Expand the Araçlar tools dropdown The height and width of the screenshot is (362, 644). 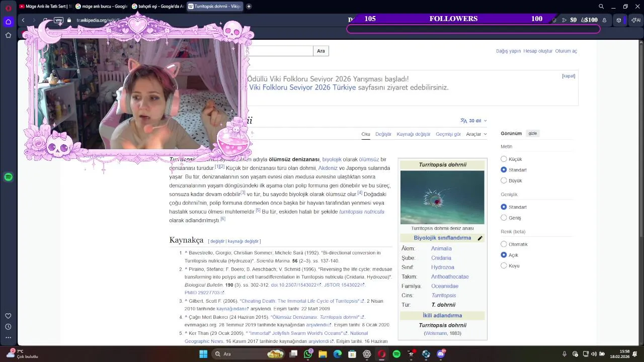(x=476, y=134)
